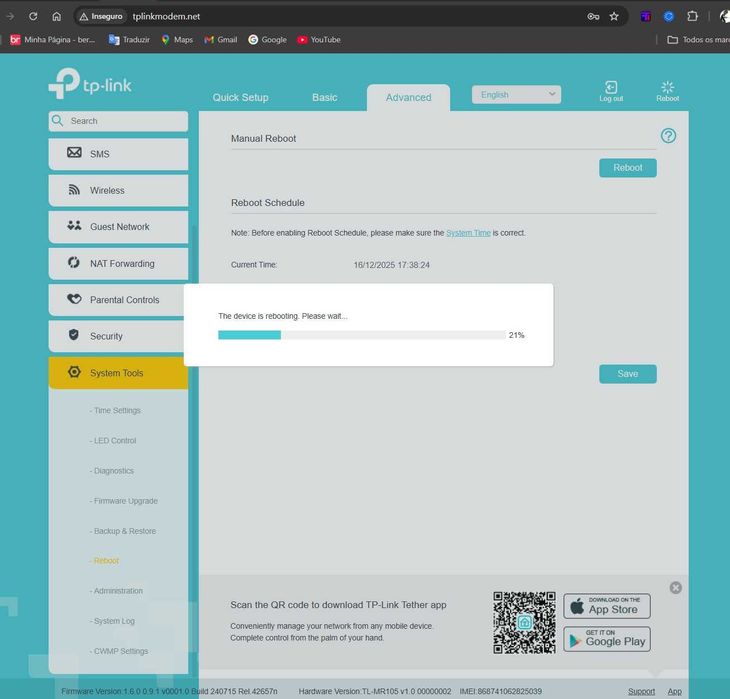Image resolution: width=730 pixels, height=699 pixels.
Task: Close the Tether app banner
Action: coord(676,588)
